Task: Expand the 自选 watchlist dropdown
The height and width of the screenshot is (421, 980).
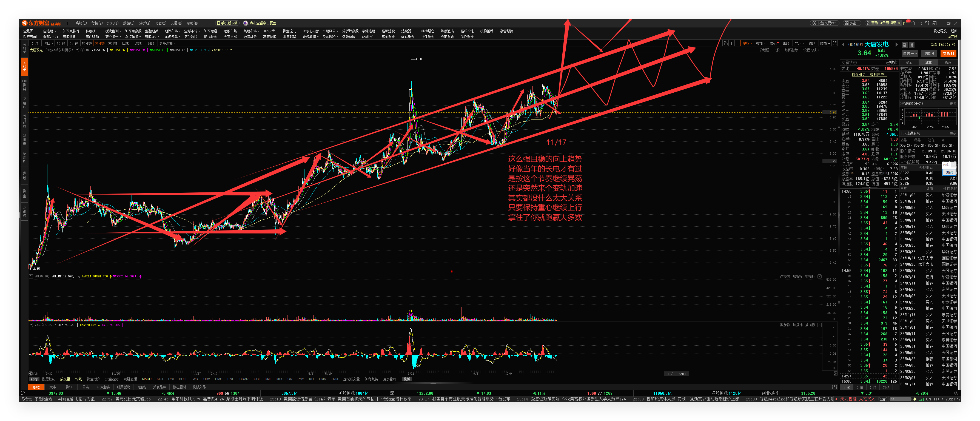Action: 910,54
